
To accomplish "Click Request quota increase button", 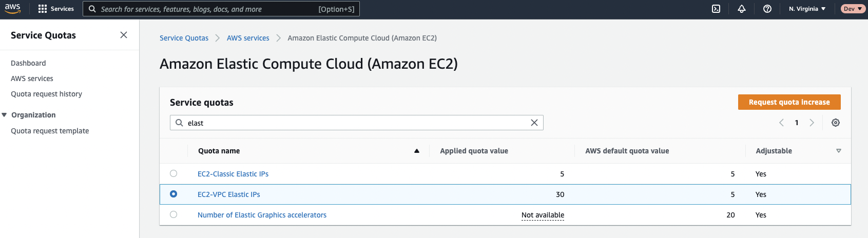I will (789, 102).
